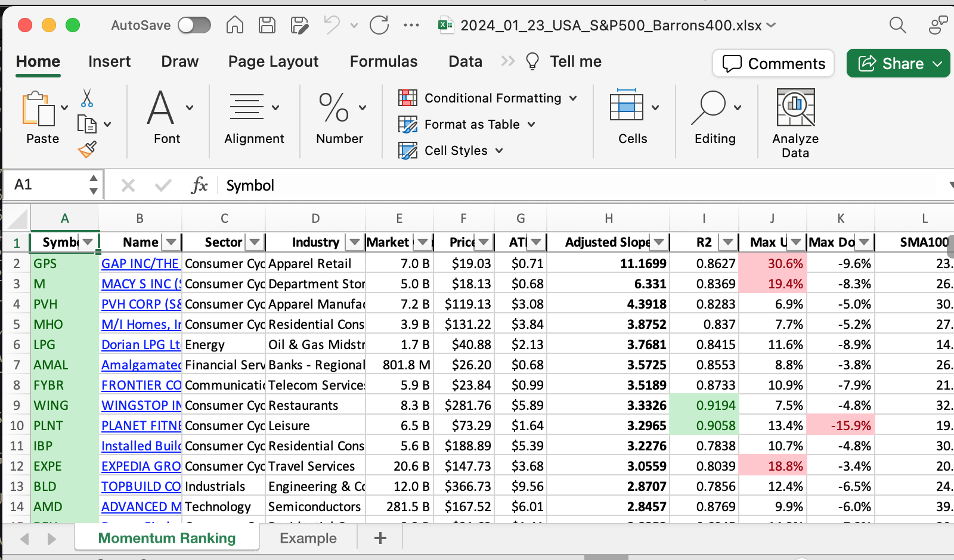Screen dimensions: 954x560
Task: Switch to the Formulas ribbon tab
Action: pos(383,61)
